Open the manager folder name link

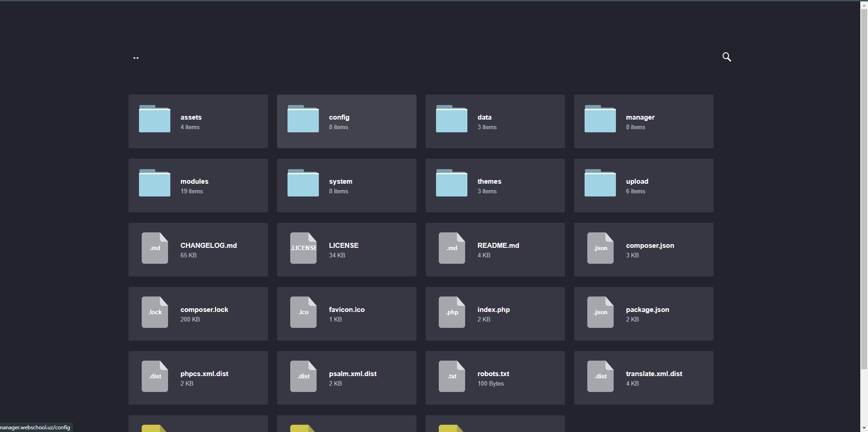coord(640,117)
